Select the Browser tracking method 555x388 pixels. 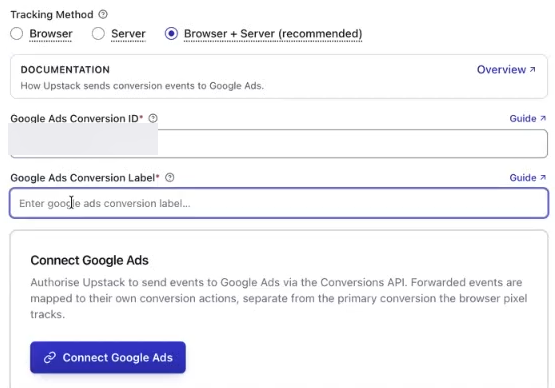coord(17,34)
